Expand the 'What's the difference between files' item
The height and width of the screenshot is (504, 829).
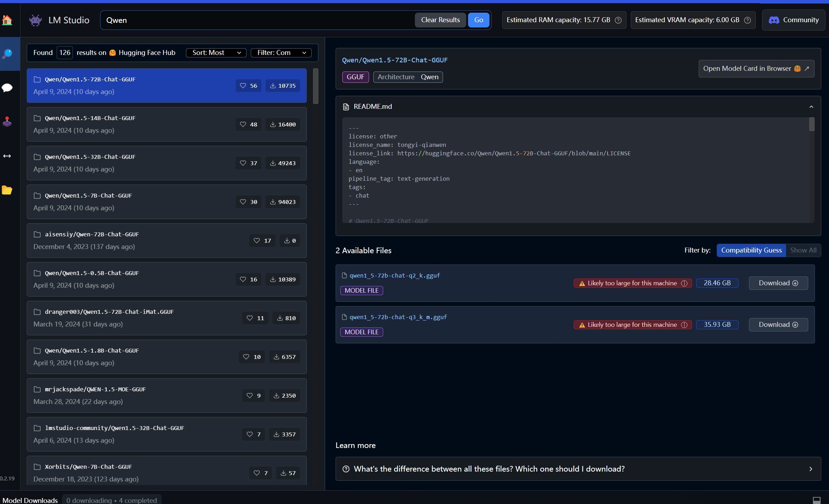[x=578, y=469]
